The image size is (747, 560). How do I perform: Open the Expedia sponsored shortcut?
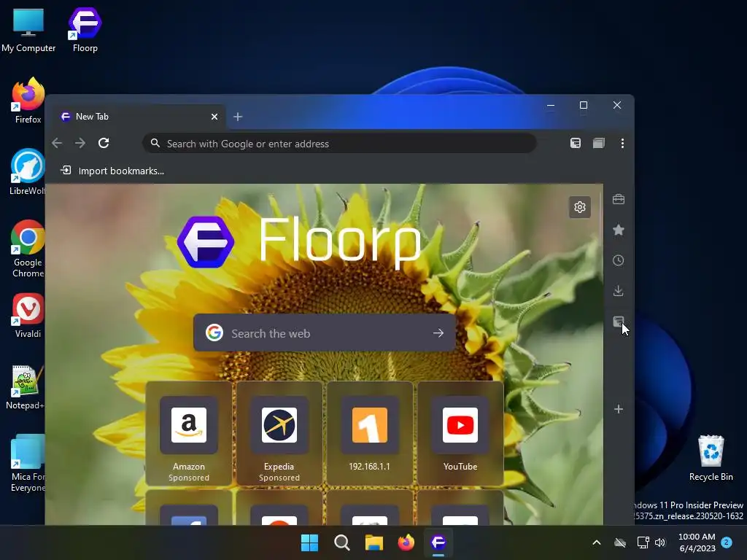[x=279, y=434]
